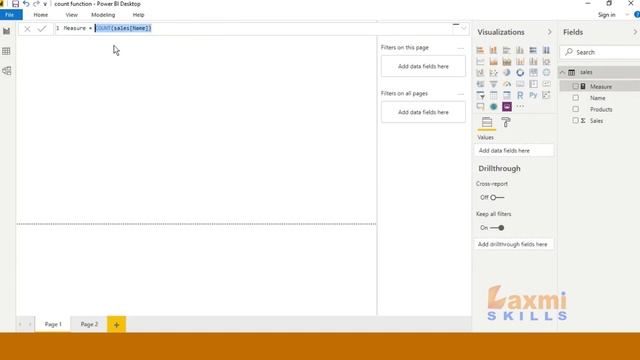Collapse the sales table in Fields
Image resolution: width=640 pixels, height=360 pixels.
click(562, 72)
